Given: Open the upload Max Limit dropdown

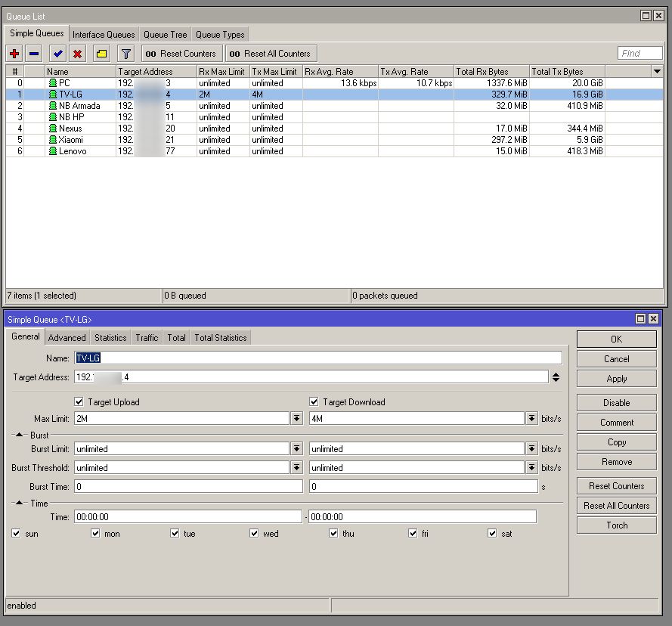Looking at the screenshot, I should pos(296,419).
